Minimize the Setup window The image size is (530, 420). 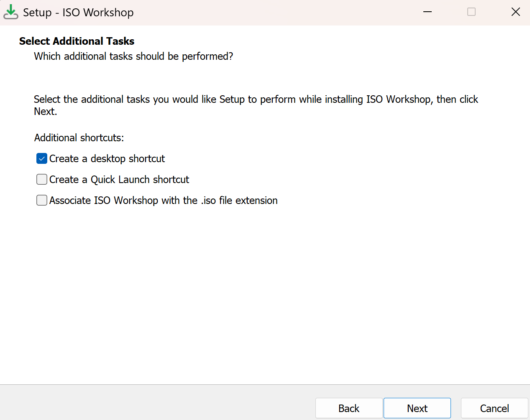point(428,12)
